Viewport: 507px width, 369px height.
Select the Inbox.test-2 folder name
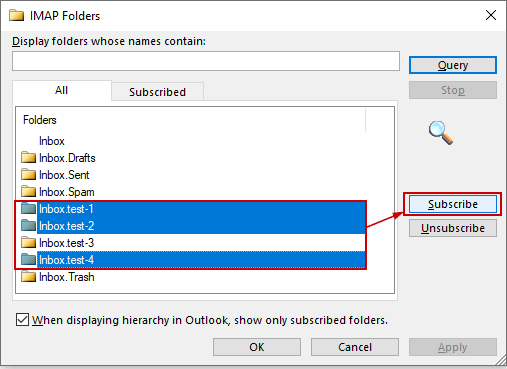(66, 226)
